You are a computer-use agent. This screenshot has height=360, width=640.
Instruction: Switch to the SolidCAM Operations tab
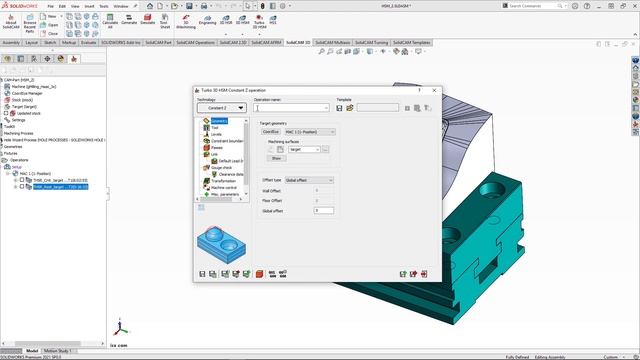[195, 42]
